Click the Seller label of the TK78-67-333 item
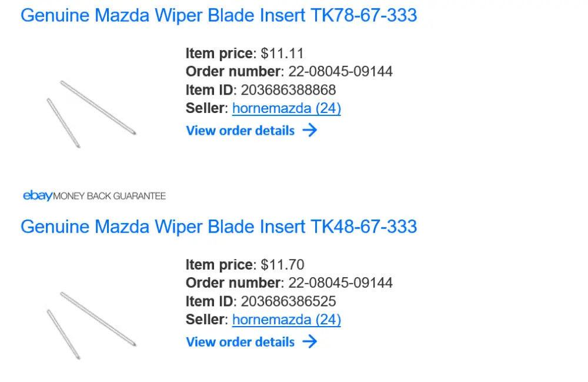The height and width of the screenshot is (382, 588). tap(205, 108)
